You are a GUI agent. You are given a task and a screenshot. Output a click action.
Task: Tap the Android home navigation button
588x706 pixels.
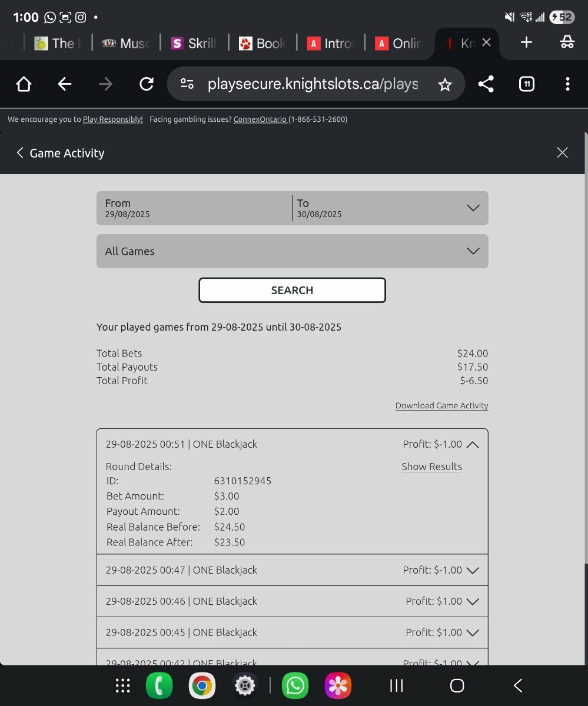click(457, 685)
